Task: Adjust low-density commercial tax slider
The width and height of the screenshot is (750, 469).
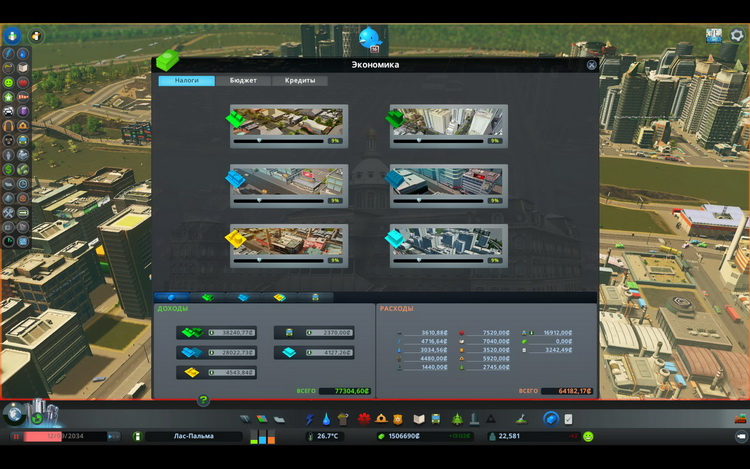Action: (x=278, y=200)
